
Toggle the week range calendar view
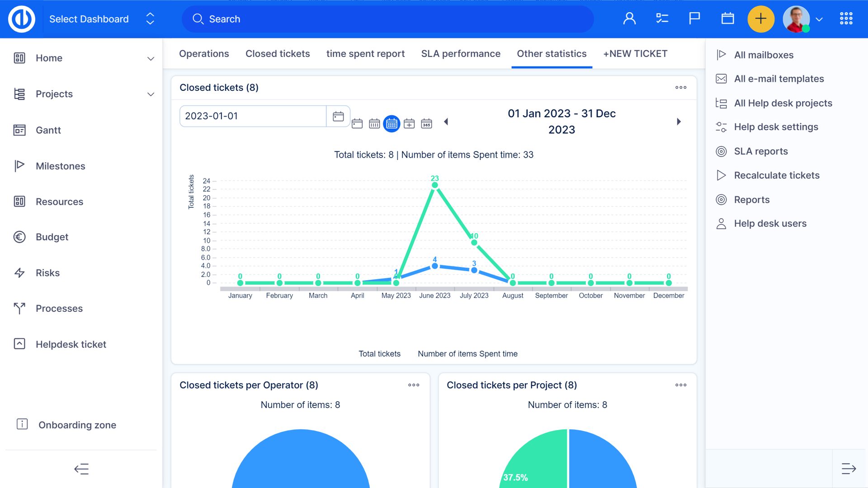coord(374,123)
